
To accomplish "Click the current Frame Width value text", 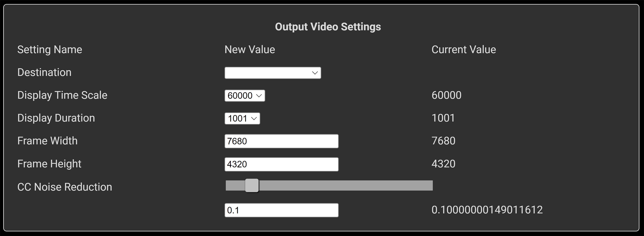I will (x=443, y=141).
